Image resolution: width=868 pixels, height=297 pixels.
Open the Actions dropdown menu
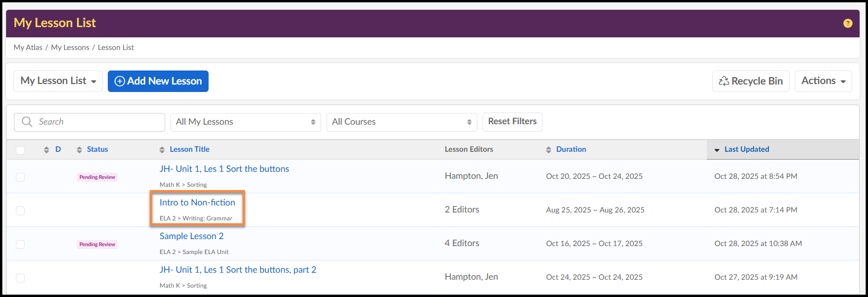[823, 81]
